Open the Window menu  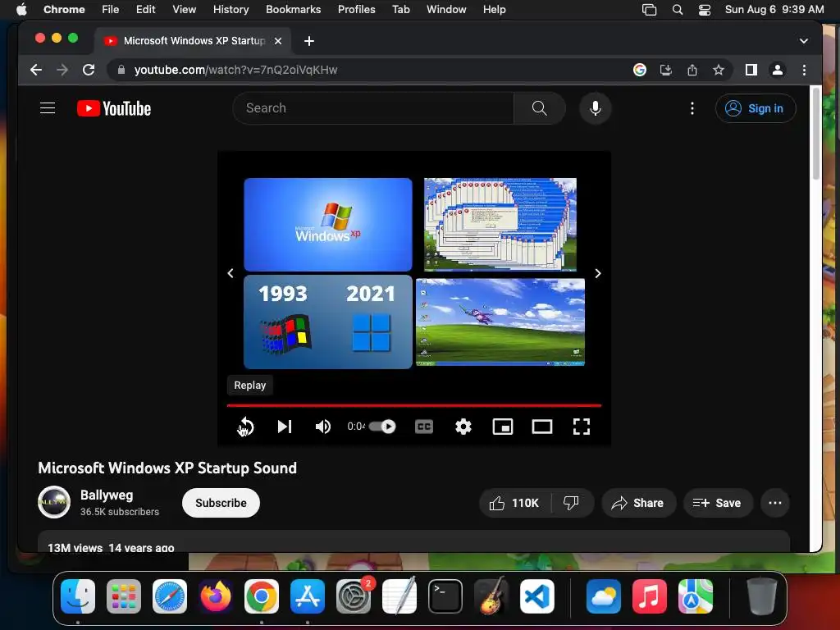[x=446, y=9]
